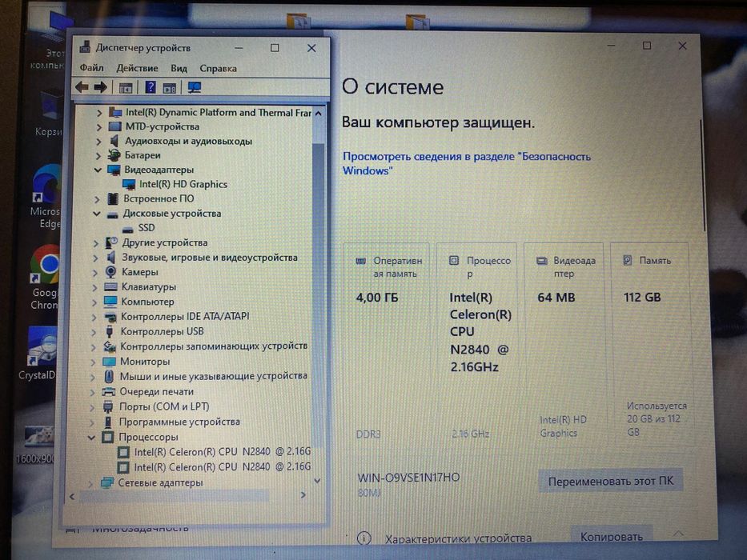747x560 pixels.
Task: Open the Microsoft Edge desktop shortcut
Action: [x=46, y=196]
